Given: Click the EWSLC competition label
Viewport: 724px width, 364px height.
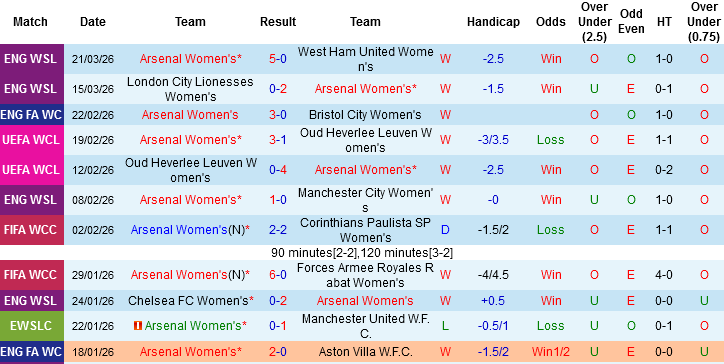Looking at the screenshot, I should tap(31, 326).
